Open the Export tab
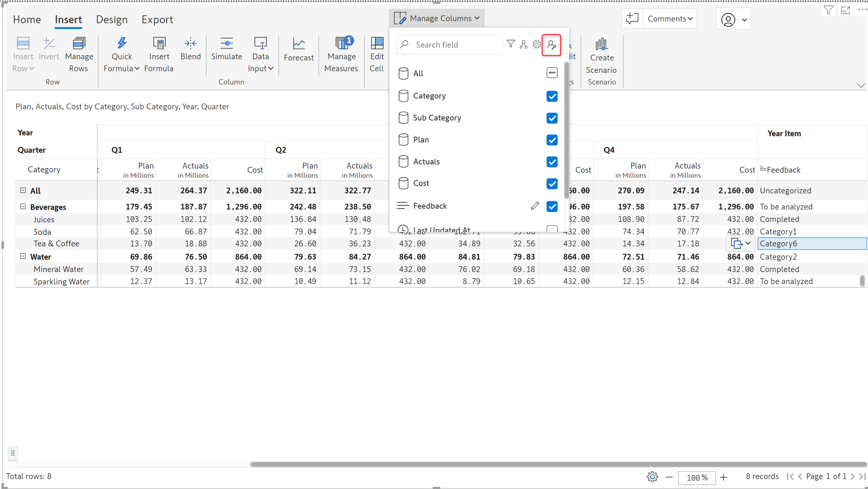The image size is (868, 489). pyautogui.click(x=157, y=19)
